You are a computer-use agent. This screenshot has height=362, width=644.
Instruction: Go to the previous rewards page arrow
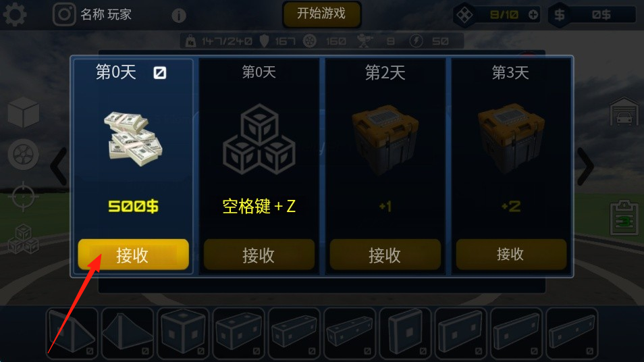pos(59,166)
